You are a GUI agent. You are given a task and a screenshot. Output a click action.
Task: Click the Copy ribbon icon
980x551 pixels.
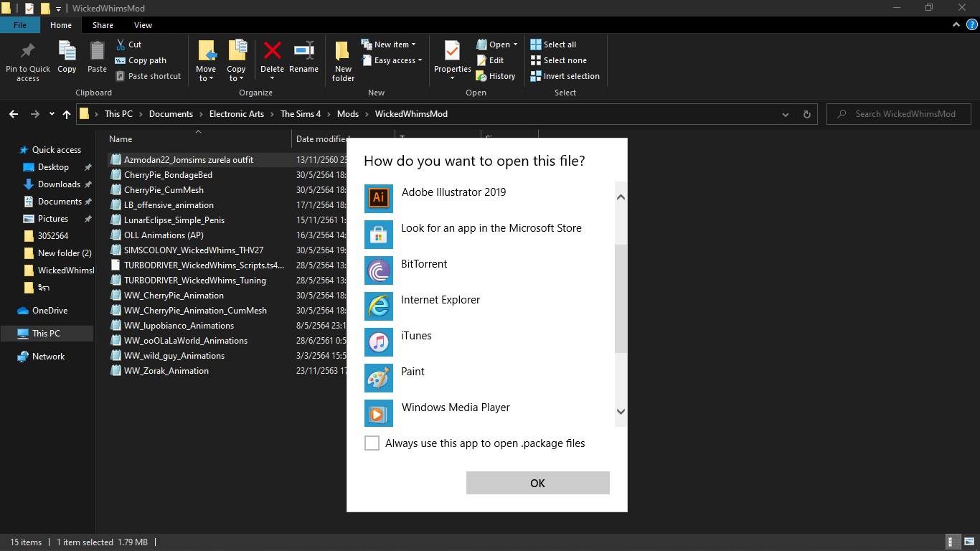[67, 51]
